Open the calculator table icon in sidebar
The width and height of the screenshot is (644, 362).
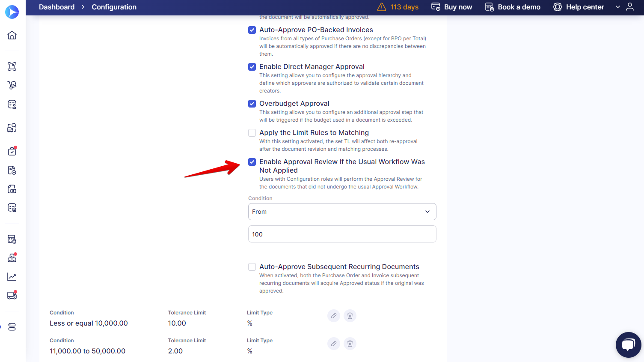click(x=12, y=239)
